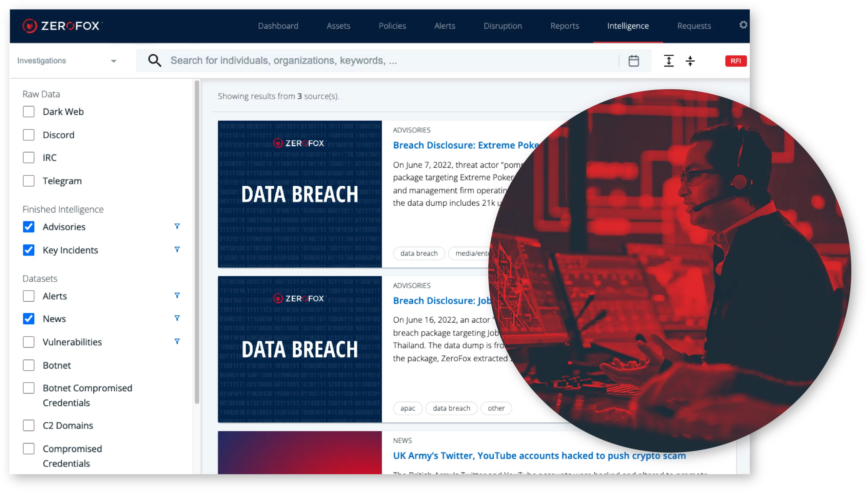The image size is (868, 491).
Task: Click the sidebar vertical scrollbar
Action: [x=197, y=242]
